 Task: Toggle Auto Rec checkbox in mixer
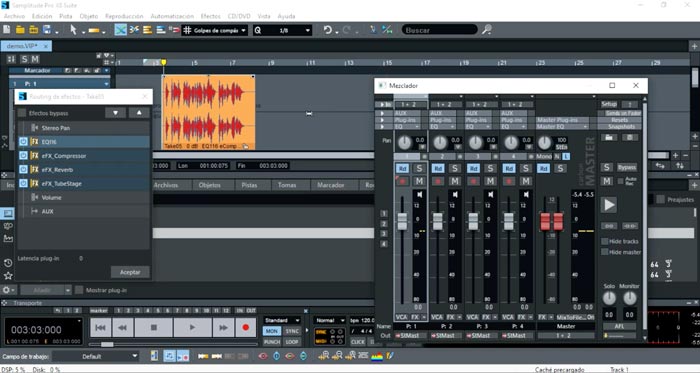[621, 181]
